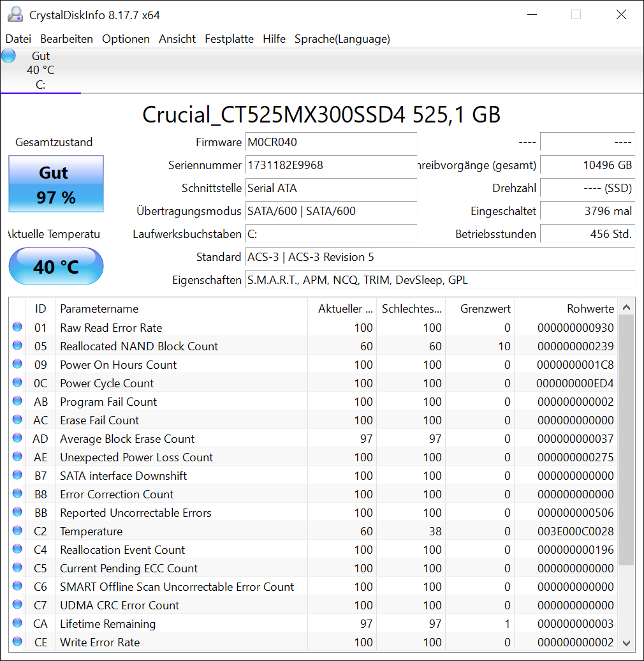Screen dimensions: 644x661
Task: Click the Eingeschaltet value 3796 mal
Action: 587,211
